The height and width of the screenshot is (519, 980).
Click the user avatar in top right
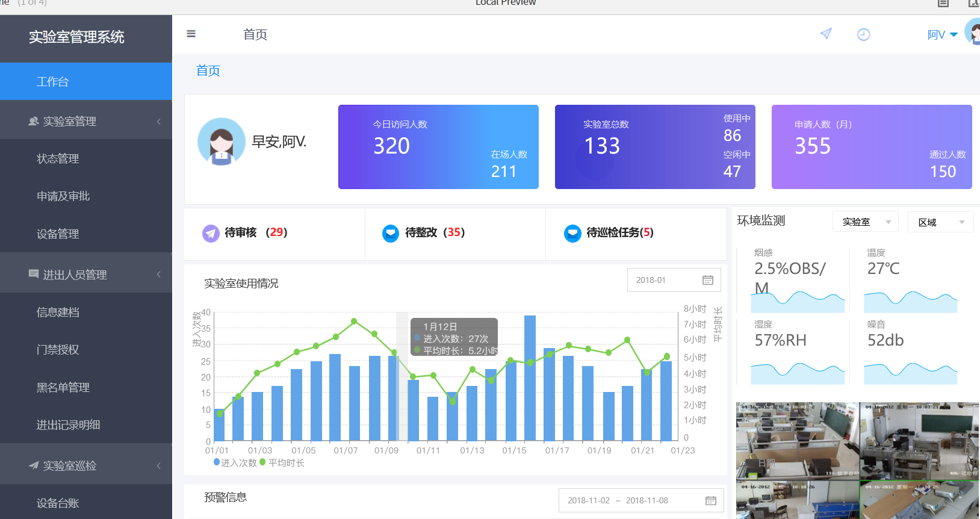click(x=972, y=32)
